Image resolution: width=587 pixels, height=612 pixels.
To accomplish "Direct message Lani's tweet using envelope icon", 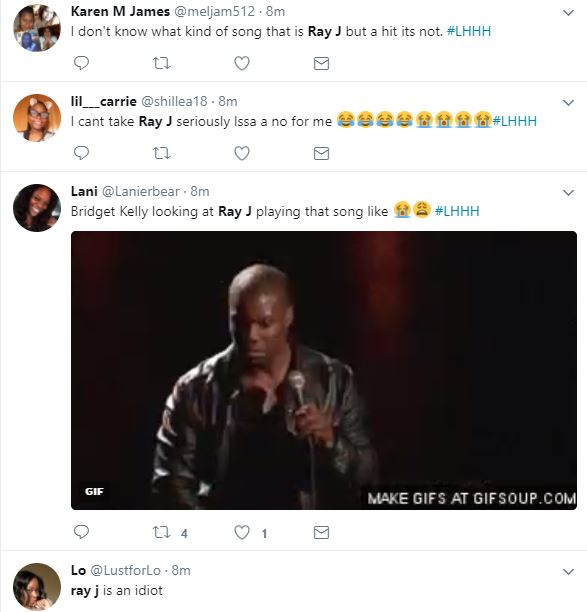I will pos(321,532).
